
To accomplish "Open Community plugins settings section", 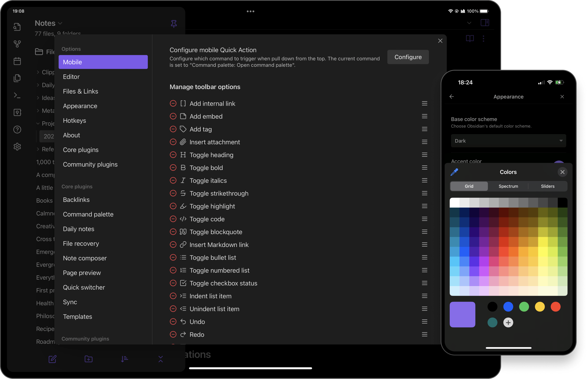I will pyautogui.click(x=103, y=164).
